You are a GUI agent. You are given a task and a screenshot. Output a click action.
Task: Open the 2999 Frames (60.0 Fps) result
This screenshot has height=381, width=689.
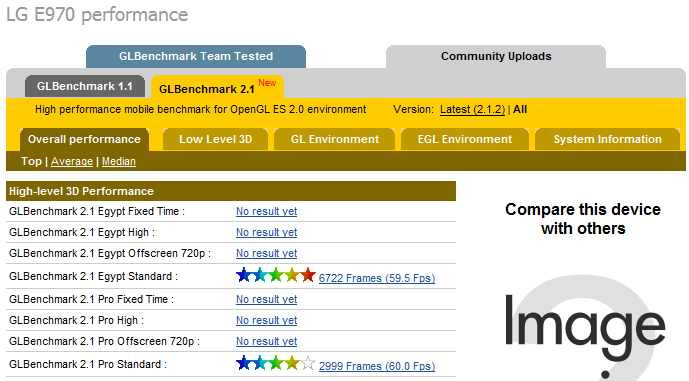point(377,366)
